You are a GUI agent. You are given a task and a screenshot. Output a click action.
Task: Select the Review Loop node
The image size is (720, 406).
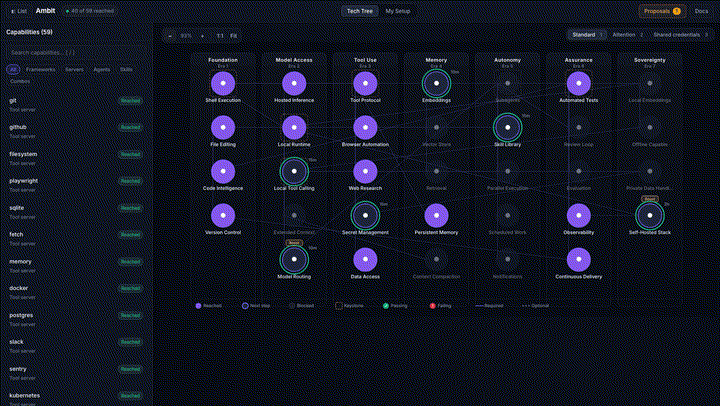coord(579,127)
